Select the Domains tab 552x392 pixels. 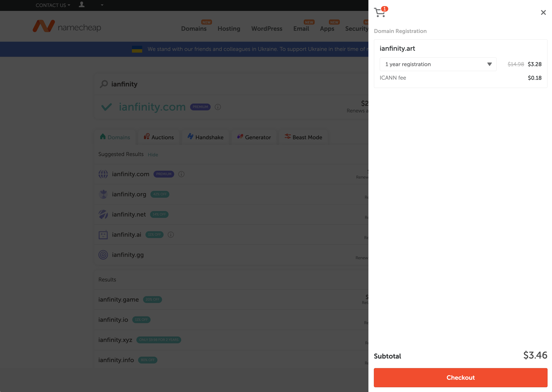[115, 137]
